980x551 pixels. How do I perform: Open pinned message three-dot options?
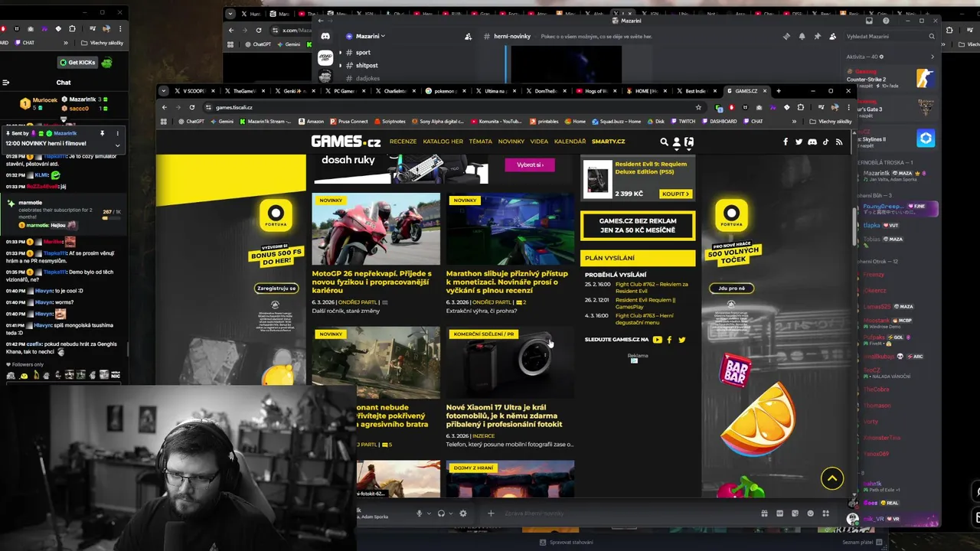tap(117, 133)
